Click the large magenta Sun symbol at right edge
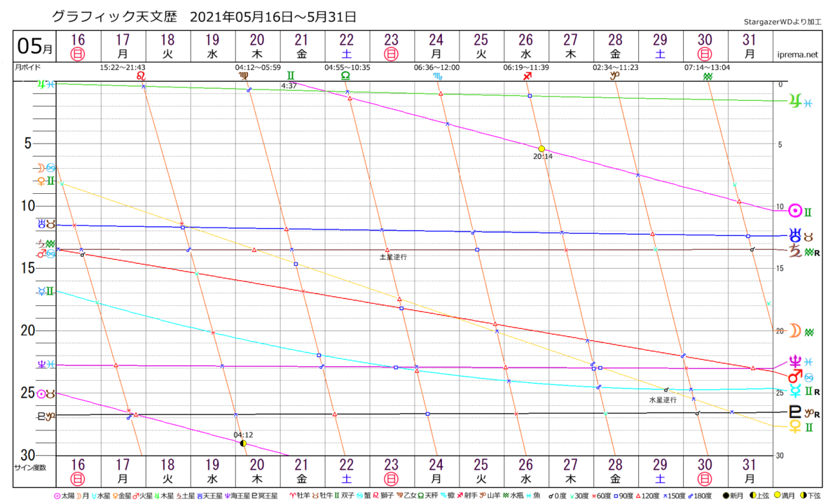 [x=795, y=210]
